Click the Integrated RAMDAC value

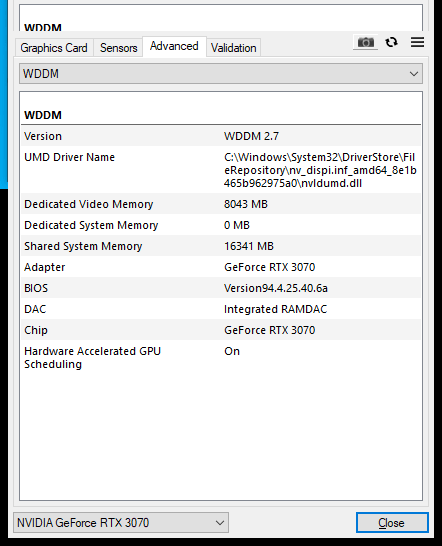click(276, 309)
